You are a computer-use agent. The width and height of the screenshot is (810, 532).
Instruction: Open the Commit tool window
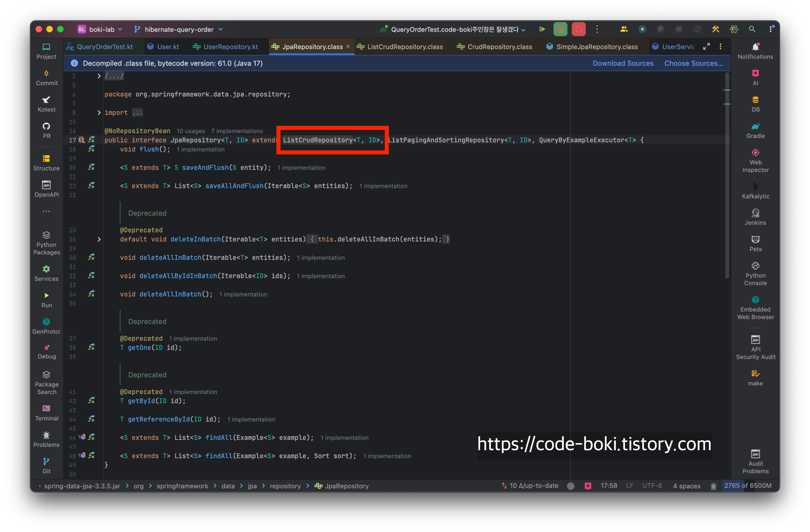(x=47, y=78)
